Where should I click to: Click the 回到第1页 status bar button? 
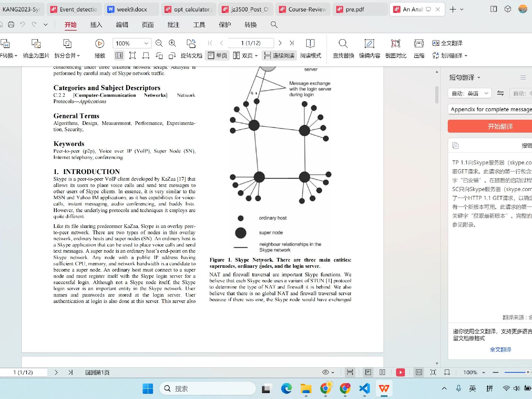[x=98, y=372]
